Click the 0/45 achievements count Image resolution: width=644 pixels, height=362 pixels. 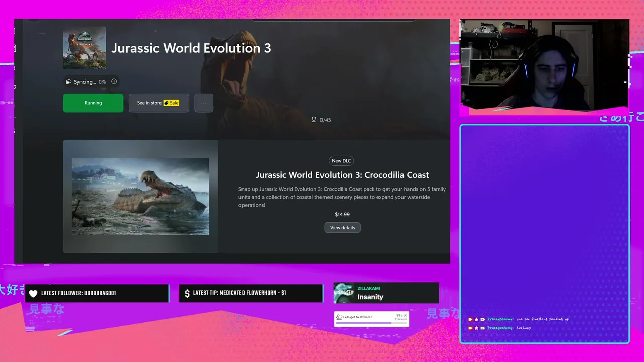[x=326, y=120]
